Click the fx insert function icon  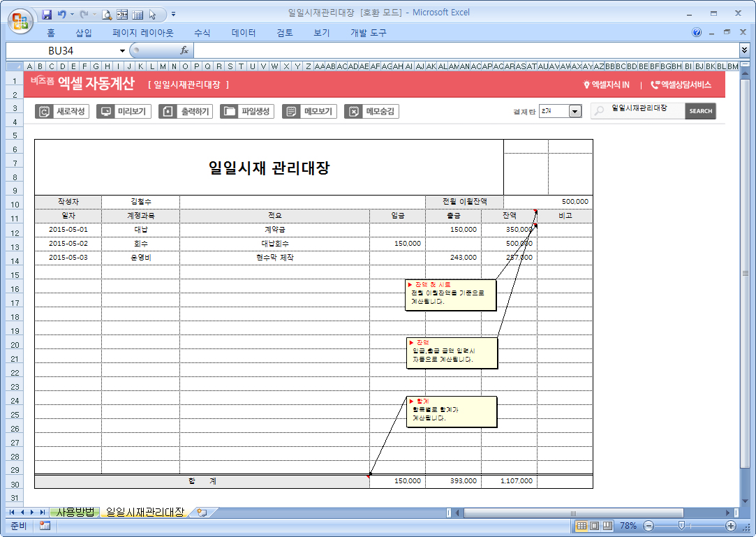coord(184,50)
